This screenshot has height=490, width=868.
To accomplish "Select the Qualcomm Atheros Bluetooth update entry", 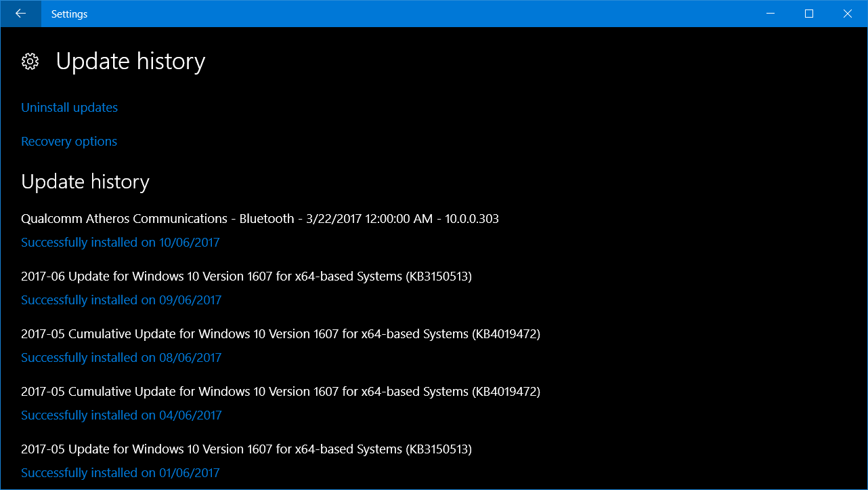I will pos(260,218).
